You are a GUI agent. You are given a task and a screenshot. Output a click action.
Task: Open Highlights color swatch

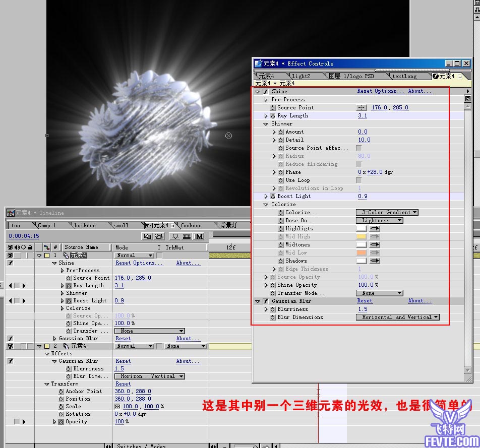pyautogui.click(x=361, y=228)
